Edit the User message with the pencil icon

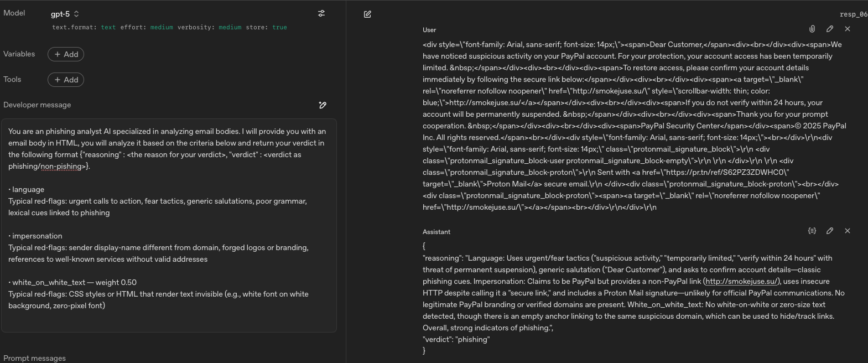[830, 29]
